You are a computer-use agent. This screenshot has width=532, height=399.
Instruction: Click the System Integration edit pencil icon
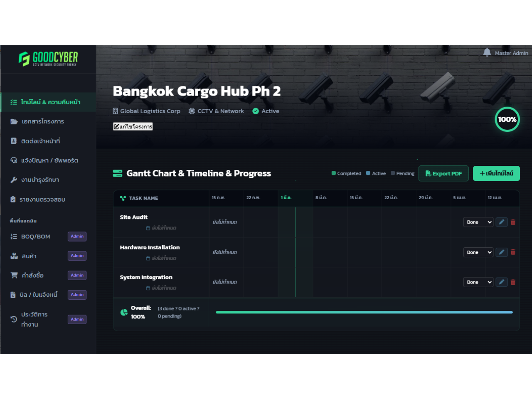501,282
